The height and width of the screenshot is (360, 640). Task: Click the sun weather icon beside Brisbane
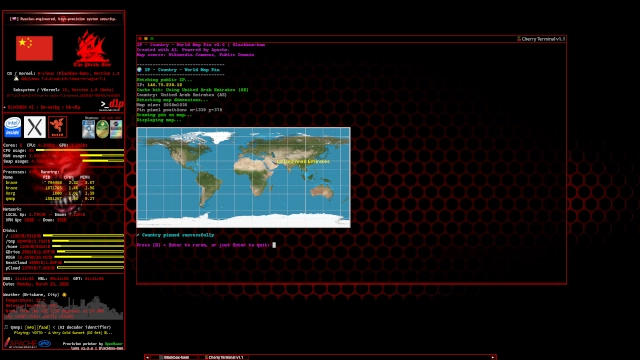click(x=64, y=294)
